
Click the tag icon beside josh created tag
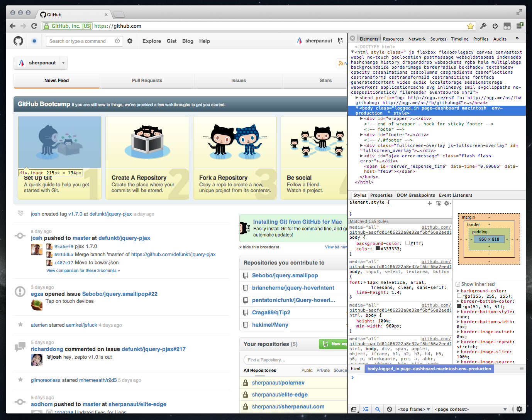tap(20, 213)
